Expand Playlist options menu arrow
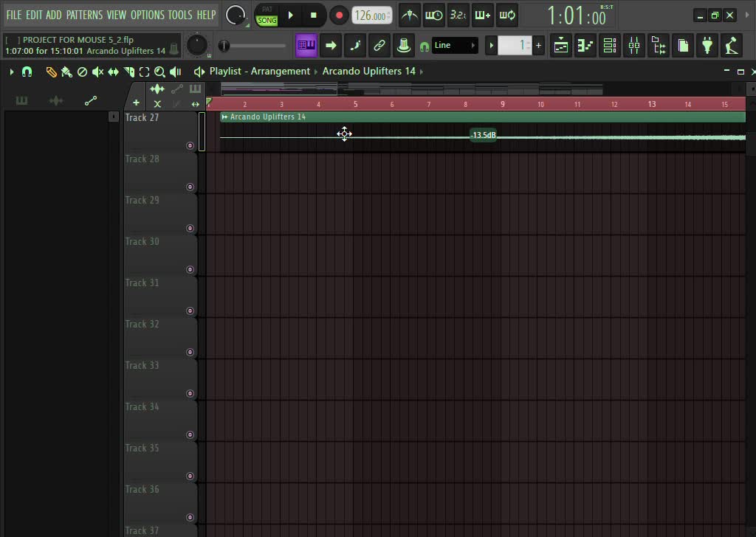Screen dimensions: 756x537 click(12, 72)
